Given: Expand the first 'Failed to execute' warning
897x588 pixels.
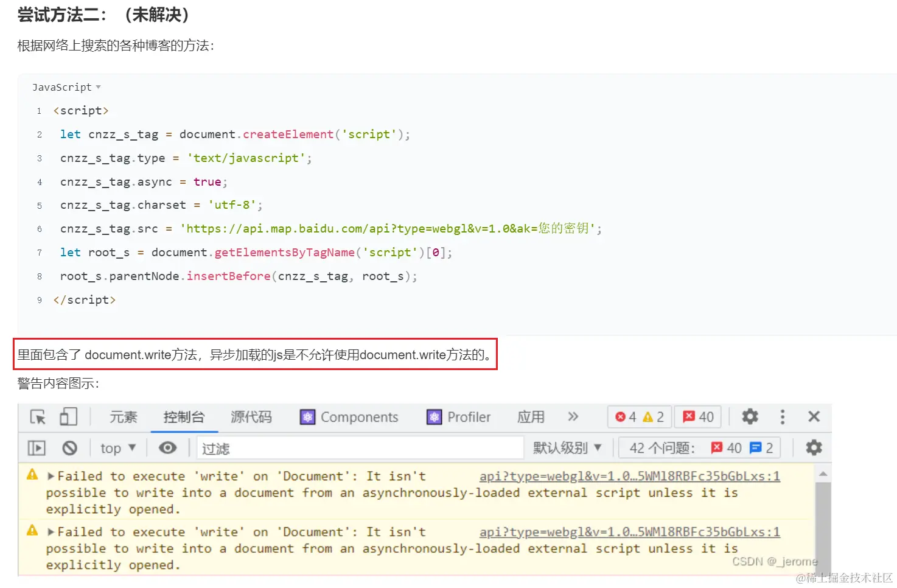Looking at the screenshot, I should pyautogui.click(x=51, y=476).
